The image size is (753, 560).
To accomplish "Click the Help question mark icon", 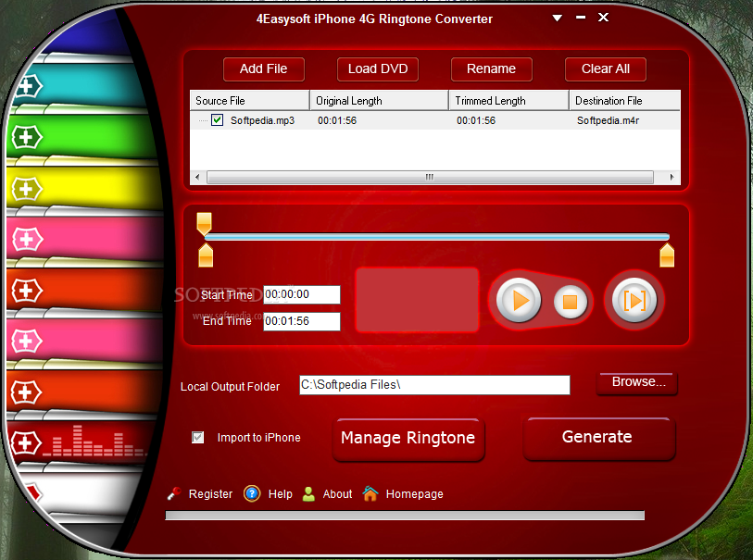I will (252, 493).
